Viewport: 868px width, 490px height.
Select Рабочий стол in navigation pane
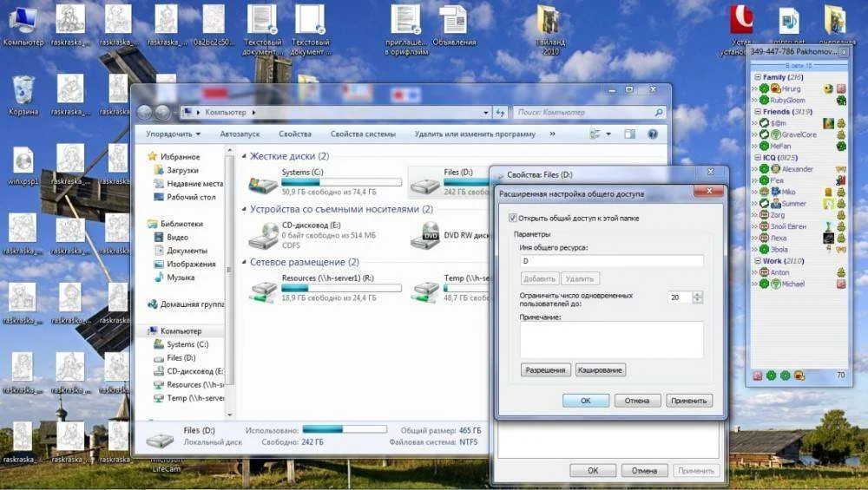point(191,197)
